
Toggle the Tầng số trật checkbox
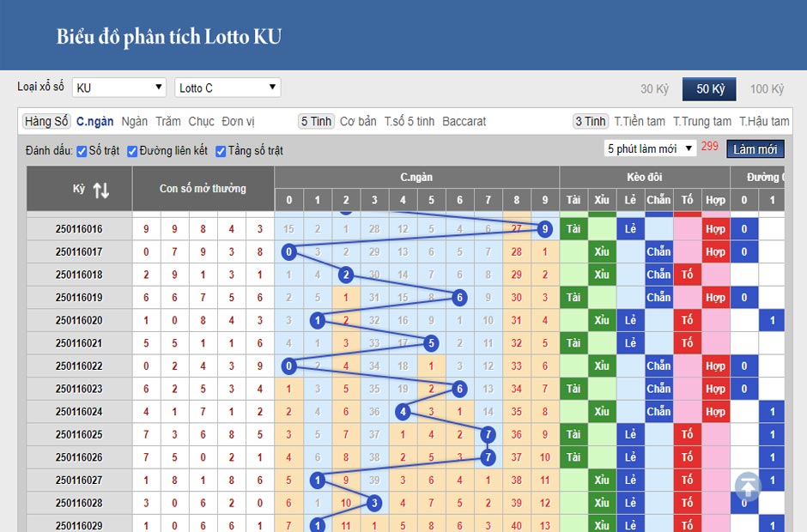[x=221, y=151]
